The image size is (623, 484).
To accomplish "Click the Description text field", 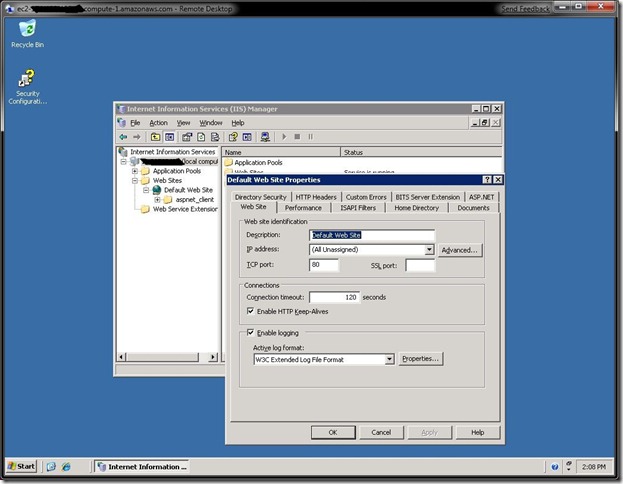I will coord(372,235).
